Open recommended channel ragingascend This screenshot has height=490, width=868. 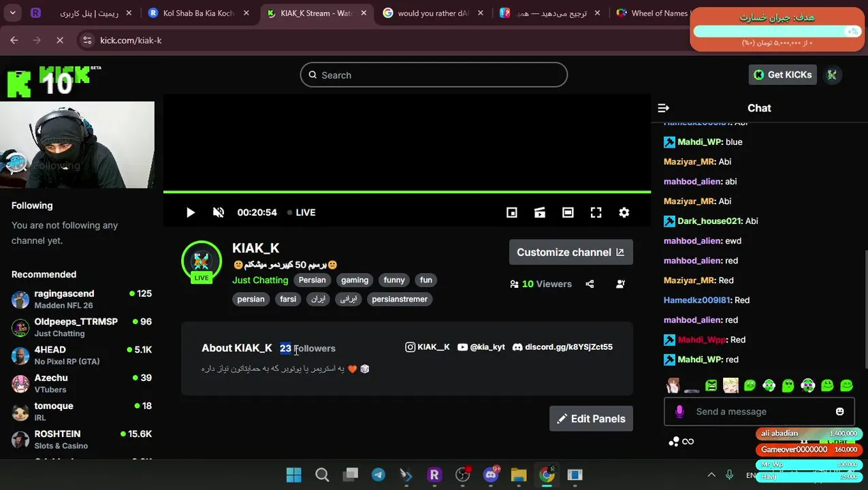point(82,299)
